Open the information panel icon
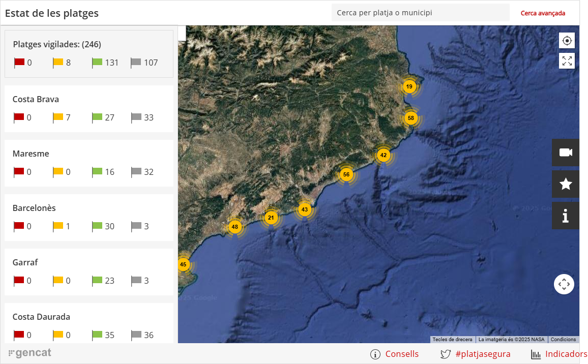 [x=566, y=216]
